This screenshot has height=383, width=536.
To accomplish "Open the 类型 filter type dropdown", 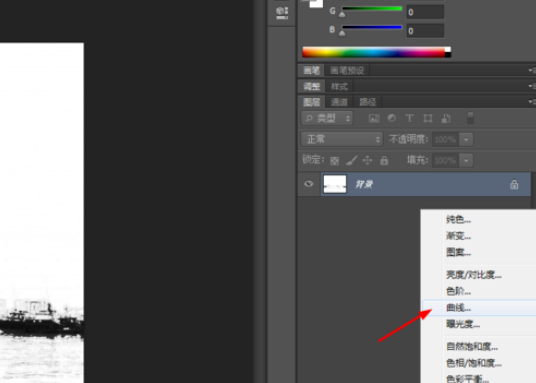I will click(x=327, y=118).
